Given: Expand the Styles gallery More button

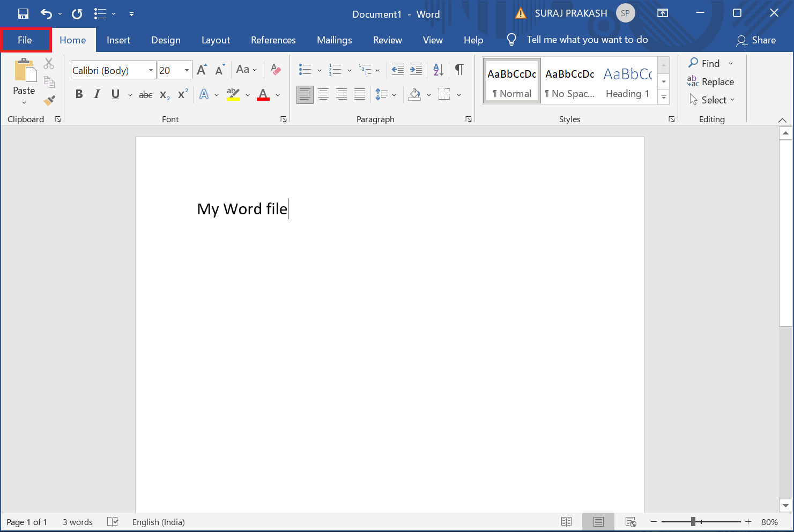Looking at the screenshot, I should 664,97.
